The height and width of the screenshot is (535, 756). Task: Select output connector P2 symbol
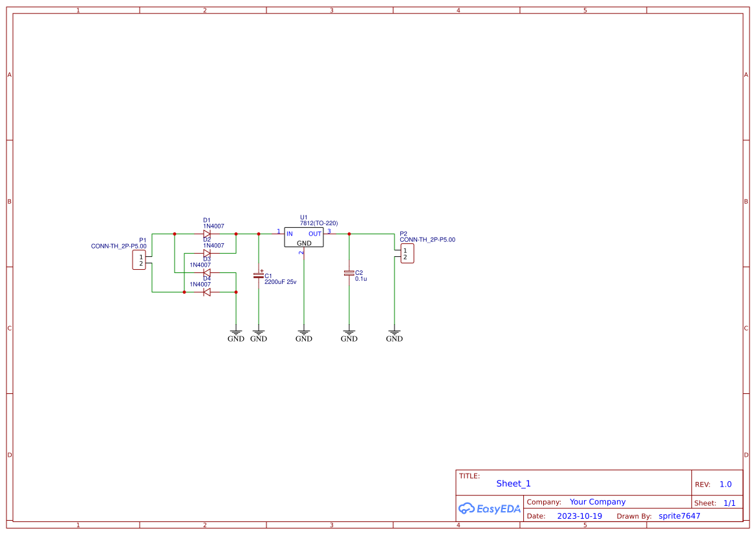point(407,254)
